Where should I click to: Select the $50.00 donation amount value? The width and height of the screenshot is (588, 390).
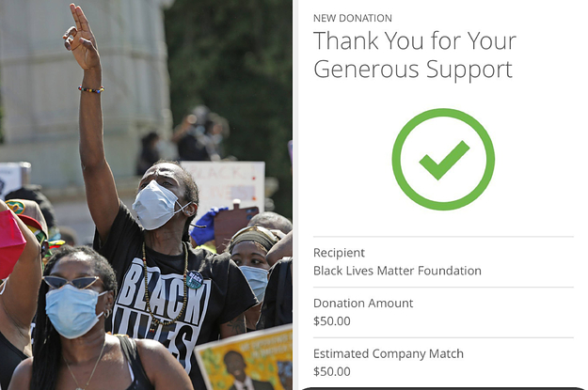point(332,321)
